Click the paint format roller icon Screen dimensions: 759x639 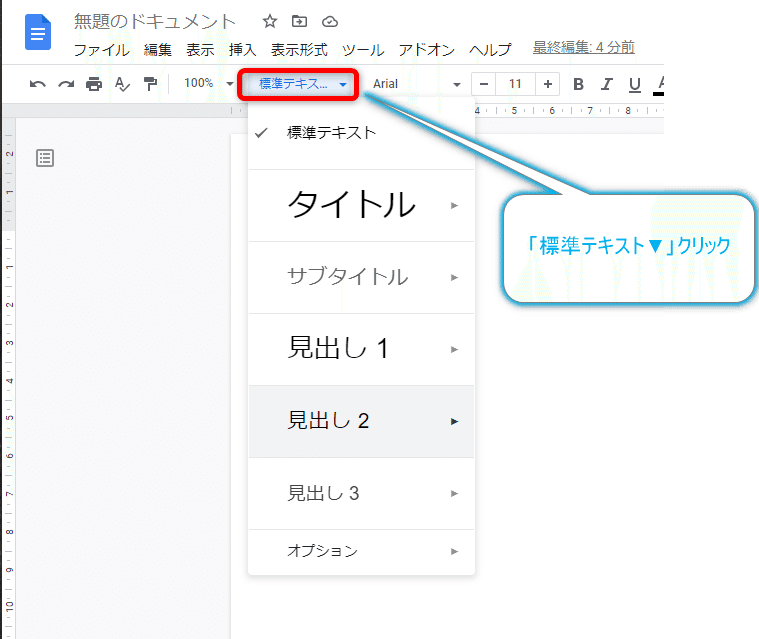pyautogui.click(x=150, y=84)
